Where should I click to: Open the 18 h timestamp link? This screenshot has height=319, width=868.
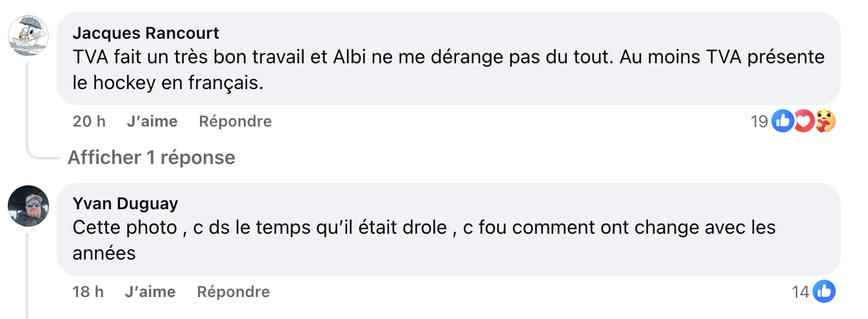pos(88,292)
